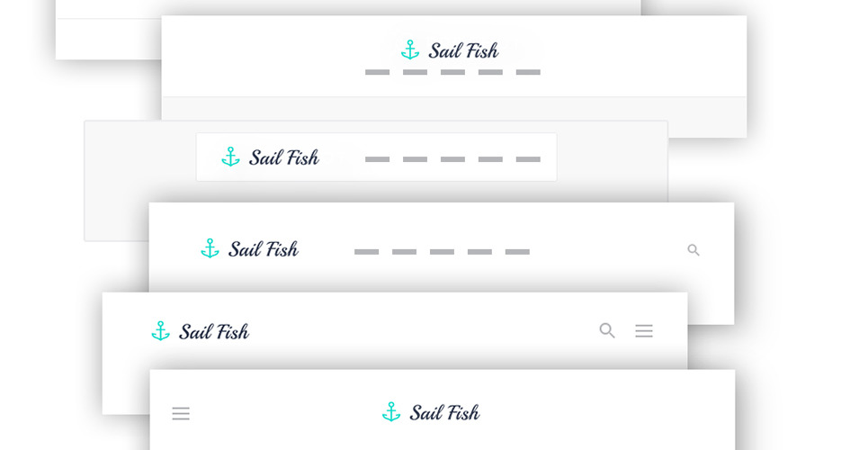The width and height of the screenshot is (868, 450).
Task: Click the centered Sail Fish text in the left-hamburger header
Action: pyautogui.click(x=444, y=413)
